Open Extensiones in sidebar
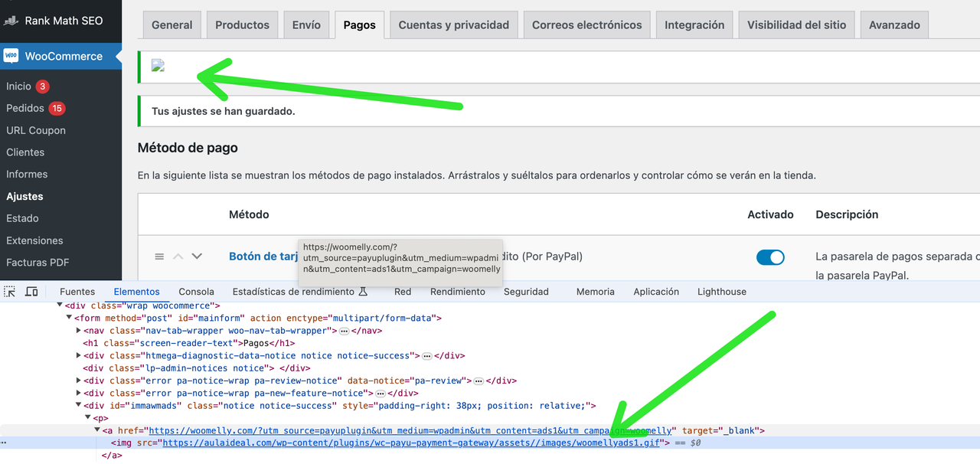The height and width of the screenshot is (464, 980). 34,240
